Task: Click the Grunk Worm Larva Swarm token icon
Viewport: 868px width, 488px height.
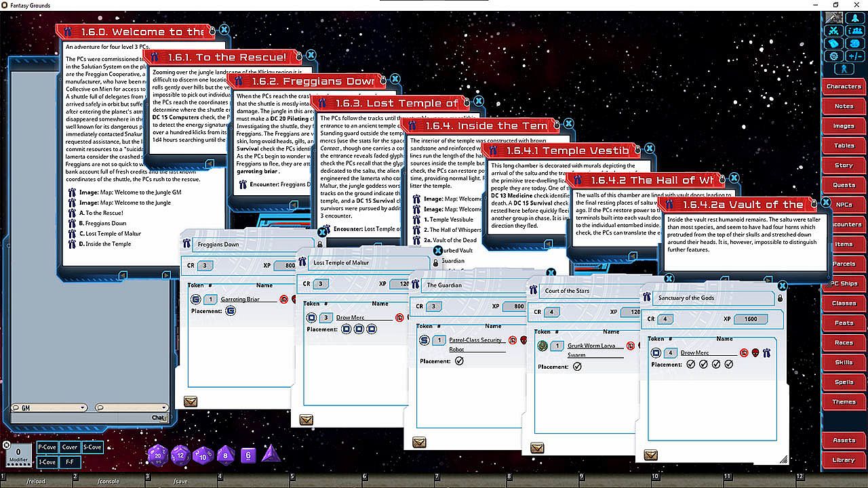Action: [x=542, y=346]
